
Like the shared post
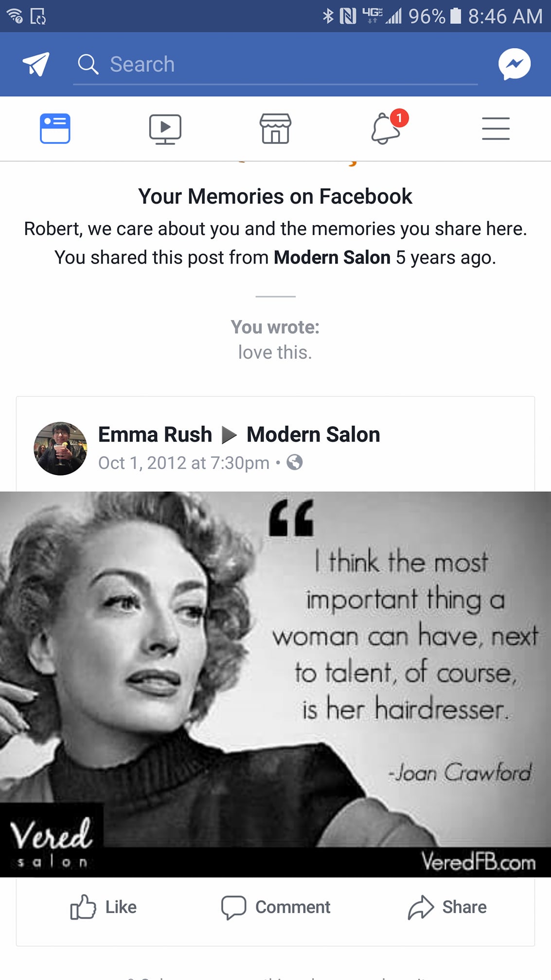tap(103, 907)
